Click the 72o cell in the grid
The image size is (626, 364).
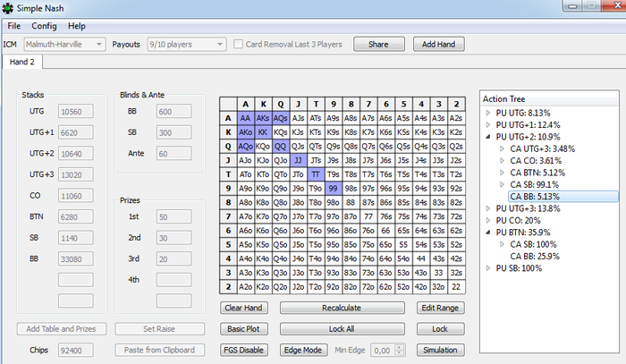pyautogui.click(x=368, y=287)
